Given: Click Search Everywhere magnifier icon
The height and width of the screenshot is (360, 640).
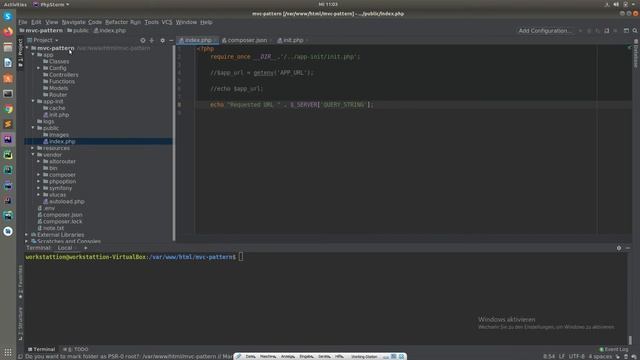Looking at the screenshot, I should (x=635, y=31).
